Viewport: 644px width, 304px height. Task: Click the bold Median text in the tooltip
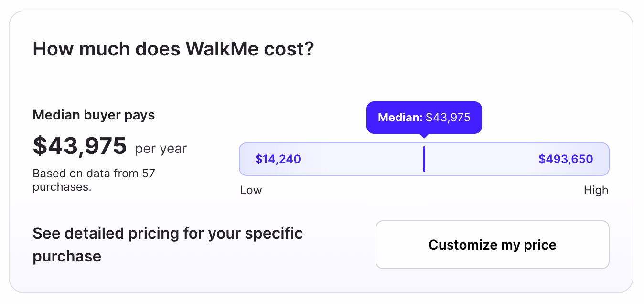399,117
